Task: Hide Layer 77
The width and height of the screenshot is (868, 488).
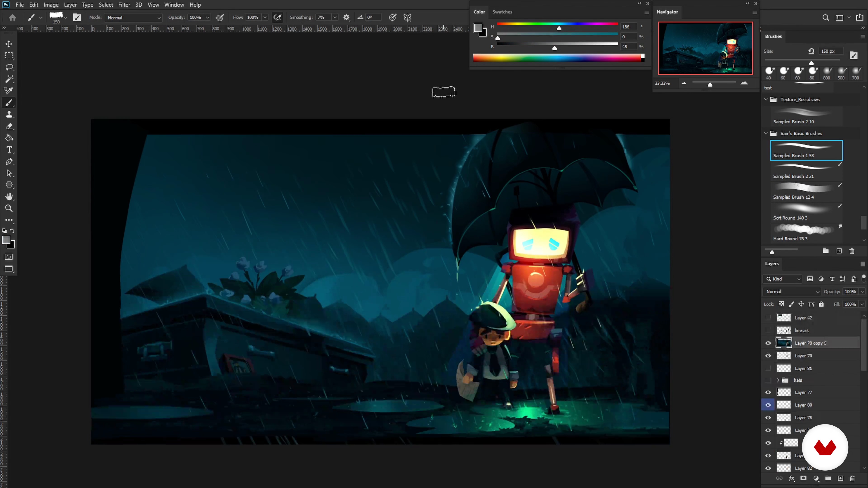Action: click(768, 392)
